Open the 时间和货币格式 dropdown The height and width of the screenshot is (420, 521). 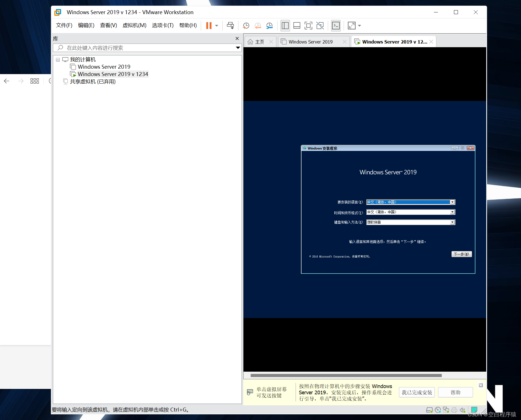point(452,212)
